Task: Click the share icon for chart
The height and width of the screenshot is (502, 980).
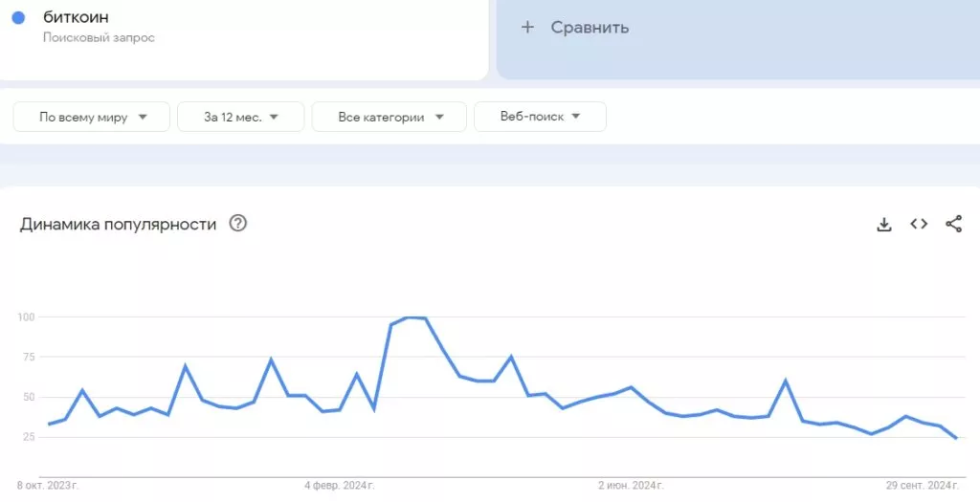Action: point(953,224)
